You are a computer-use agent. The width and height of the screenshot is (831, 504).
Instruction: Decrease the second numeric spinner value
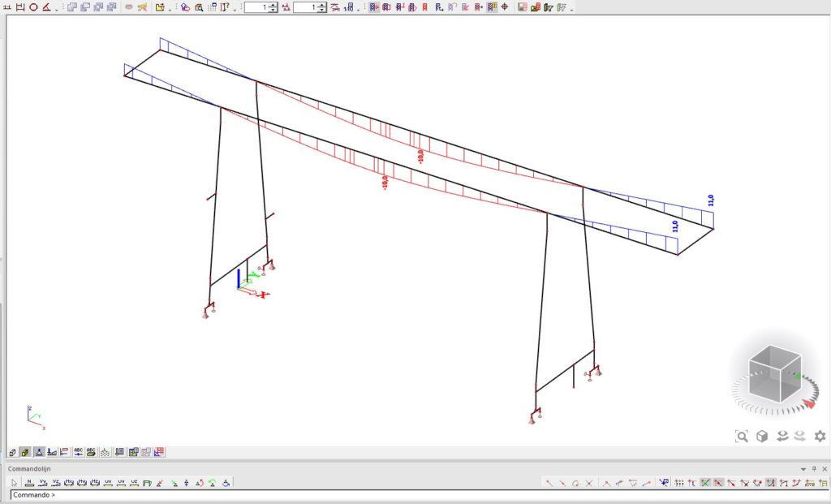(x=323, y=11)
